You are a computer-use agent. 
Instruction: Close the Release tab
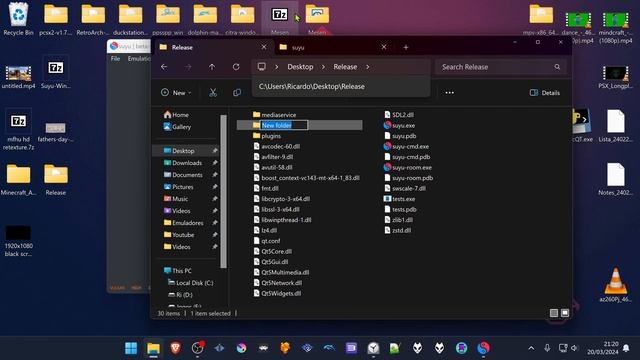pyautogui.click(x=264, y=47)
